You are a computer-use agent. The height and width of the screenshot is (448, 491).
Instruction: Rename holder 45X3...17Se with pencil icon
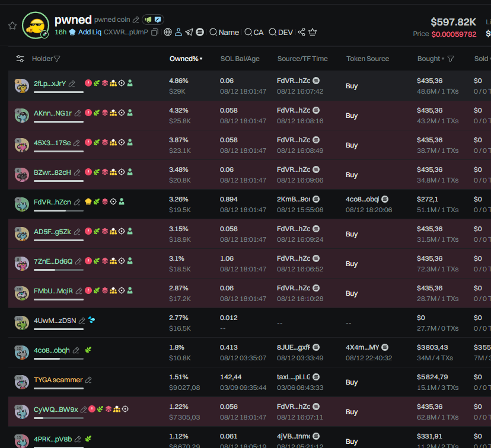click(x=76, y=143)
